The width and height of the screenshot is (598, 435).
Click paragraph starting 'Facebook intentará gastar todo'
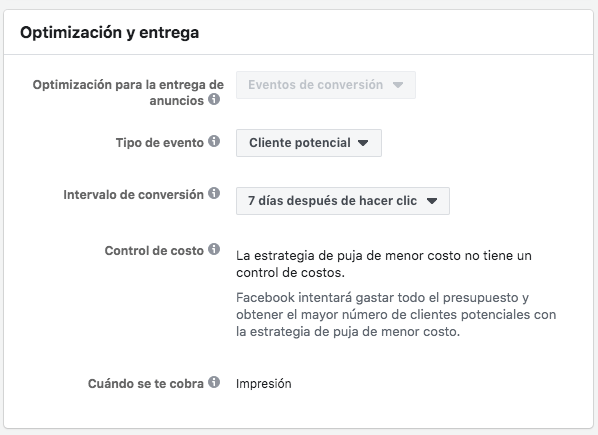click(396, 315)
